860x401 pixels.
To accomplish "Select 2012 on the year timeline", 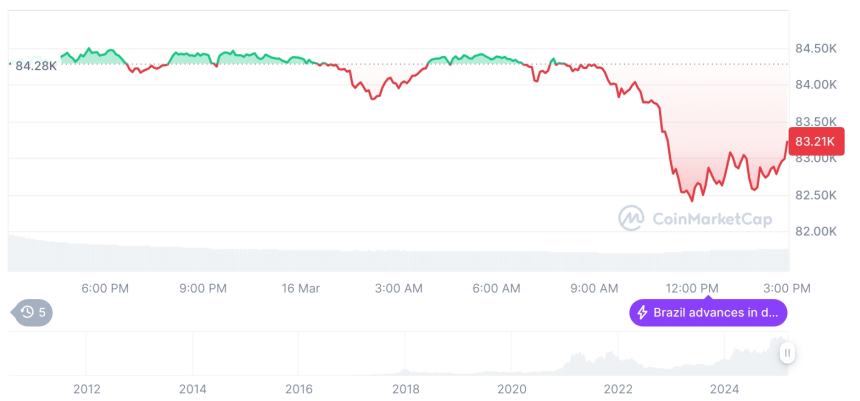I will pyautogui.click(x=87, y=389).
